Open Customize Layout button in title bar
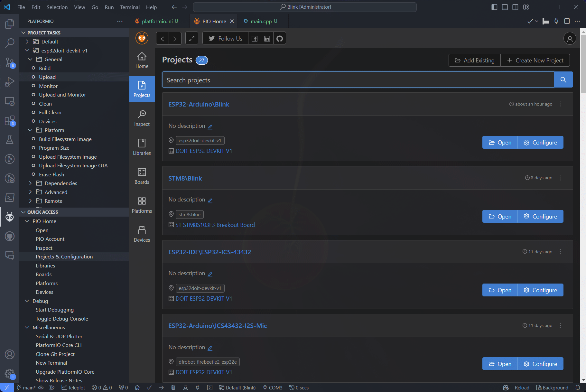The image size is (586, 392). click(x=526, y=7)
